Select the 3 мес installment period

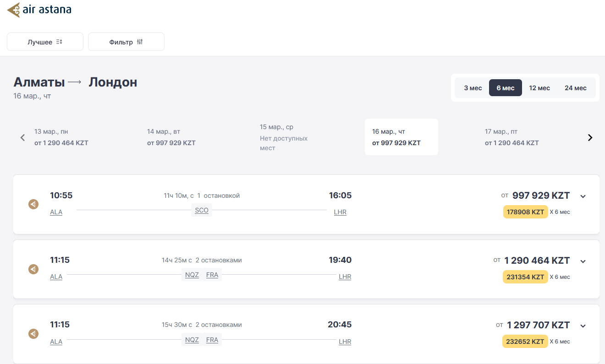(x=473, y=88)
